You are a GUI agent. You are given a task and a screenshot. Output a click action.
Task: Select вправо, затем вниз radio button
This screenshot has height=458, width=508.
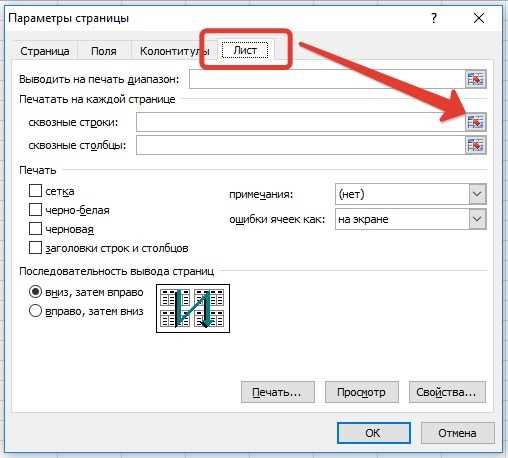click(x=35, y=311)
